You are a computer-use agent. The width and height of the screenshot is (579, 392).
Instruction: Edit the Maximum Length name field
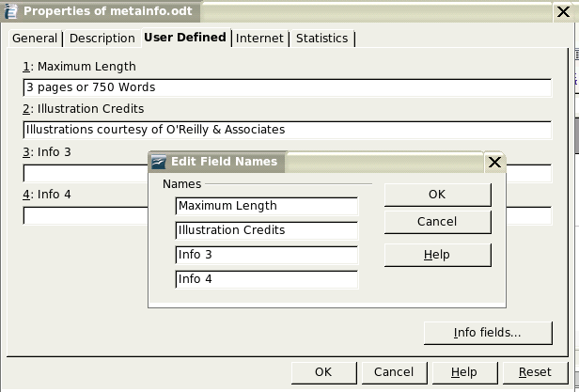pos(266,206)
